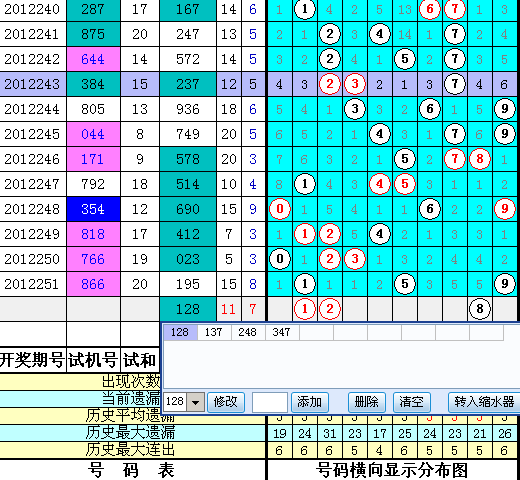520x480 pixels.
Task: Click the circled 8 in the prediction row
Action: [x=480, y=309]
